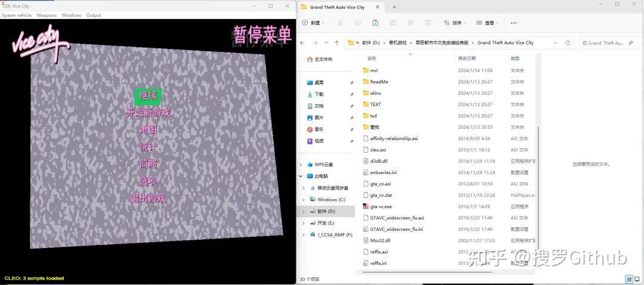This screenshot has width=644, height=285.
Task: Click the rename icon in Explorer toolbar
Action: point(392,23)
